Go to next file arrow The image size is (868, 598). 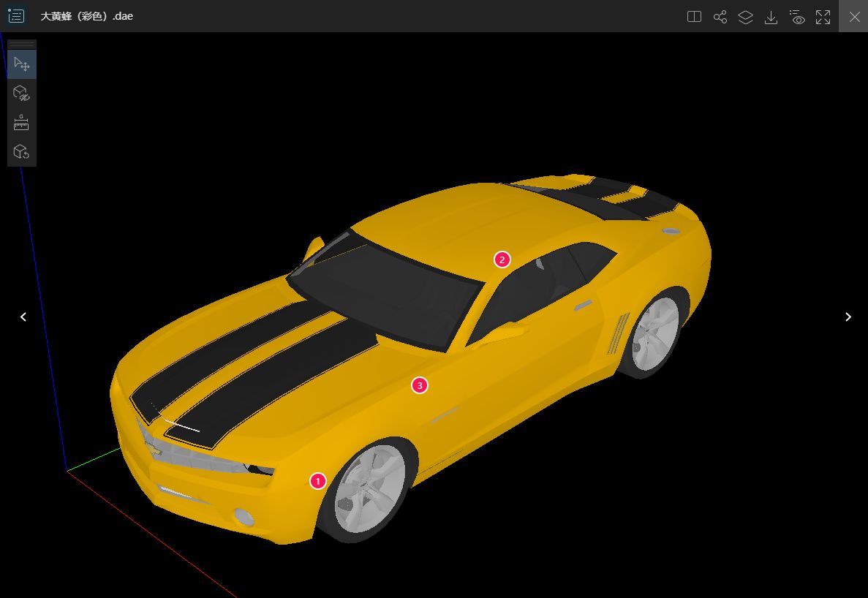tap(848, 317)
